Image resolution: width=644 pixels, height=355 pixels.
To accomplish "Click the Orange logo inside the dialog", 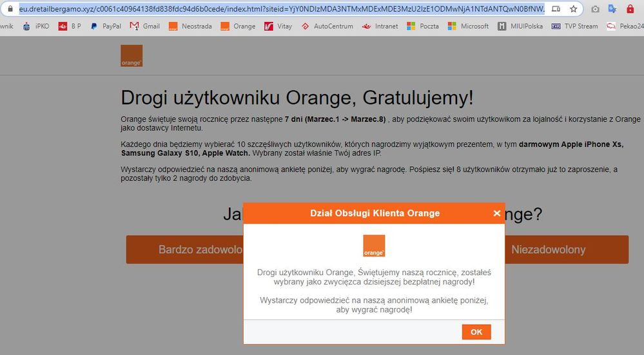I will click(374, 246).
